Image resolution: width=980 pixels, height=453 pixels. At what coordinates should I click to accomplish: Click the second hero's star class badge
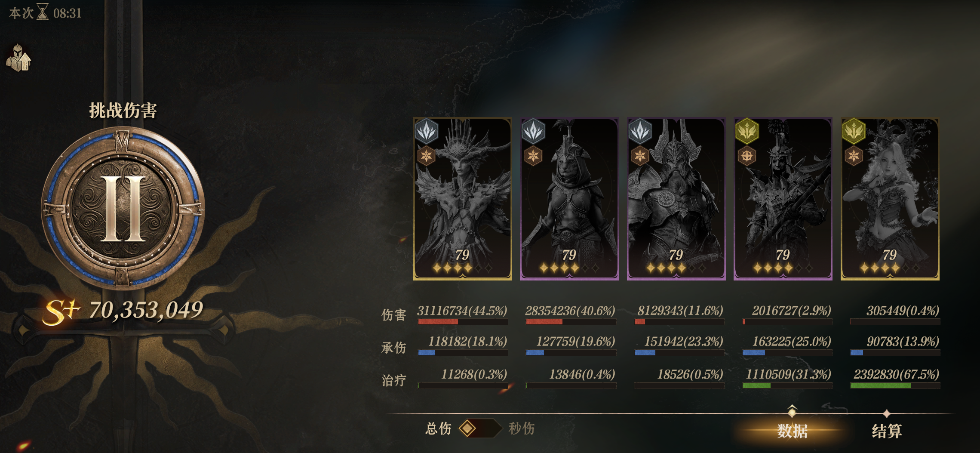[x=533, y=156]
